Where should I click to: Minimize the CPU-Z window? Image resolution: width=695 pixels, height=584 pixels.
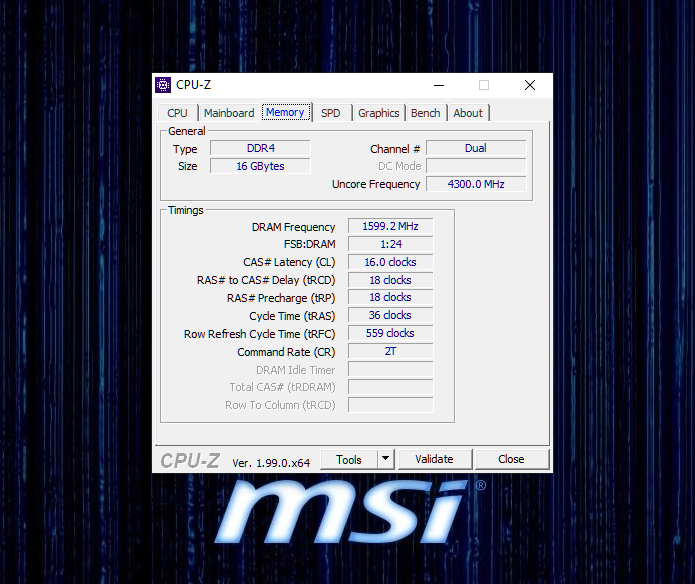tap(439, 85)
